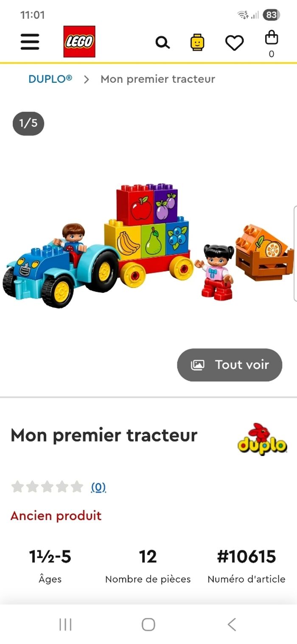Image resolution: width=297 pixels, height=644 pixels.
Task: Select Mon premier tracteur breadcrumb
Action: pos(158,79)
